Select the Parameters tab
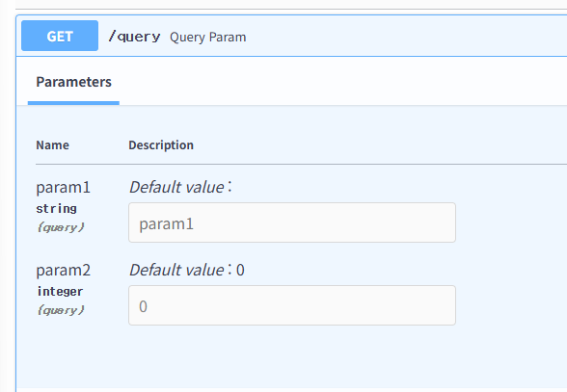Viewport: 567px width, 392px height. click(73, 82)
